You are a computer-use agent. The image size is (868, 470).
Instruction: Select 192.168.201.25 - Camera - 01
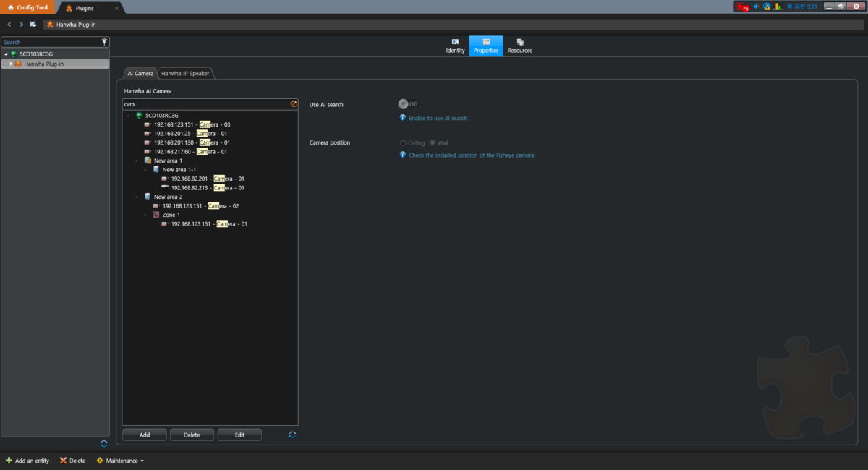click(191, 134)
